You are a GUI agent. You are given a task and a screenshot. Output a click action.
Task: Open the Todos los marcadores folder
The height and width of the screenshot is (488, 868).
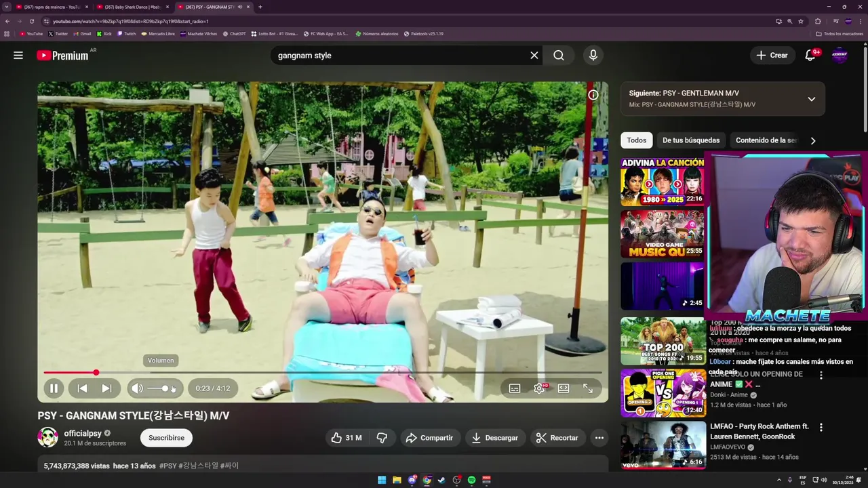click(839, 33)
